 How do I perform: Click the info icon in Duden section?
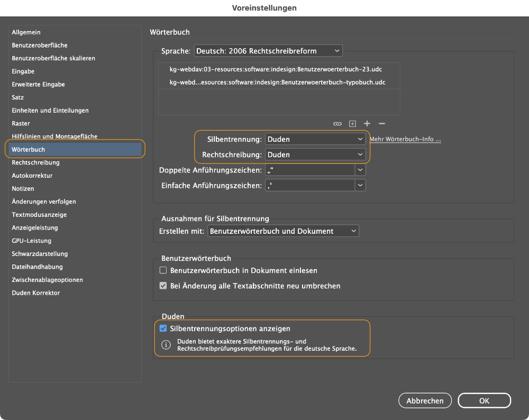point(166,345)
